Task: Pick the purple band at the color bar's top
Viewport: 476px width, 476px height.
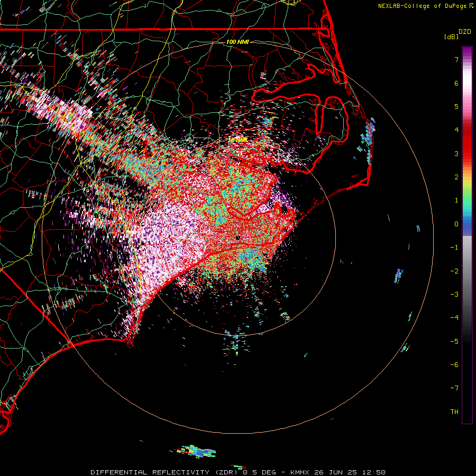Action: coord(467,52)
